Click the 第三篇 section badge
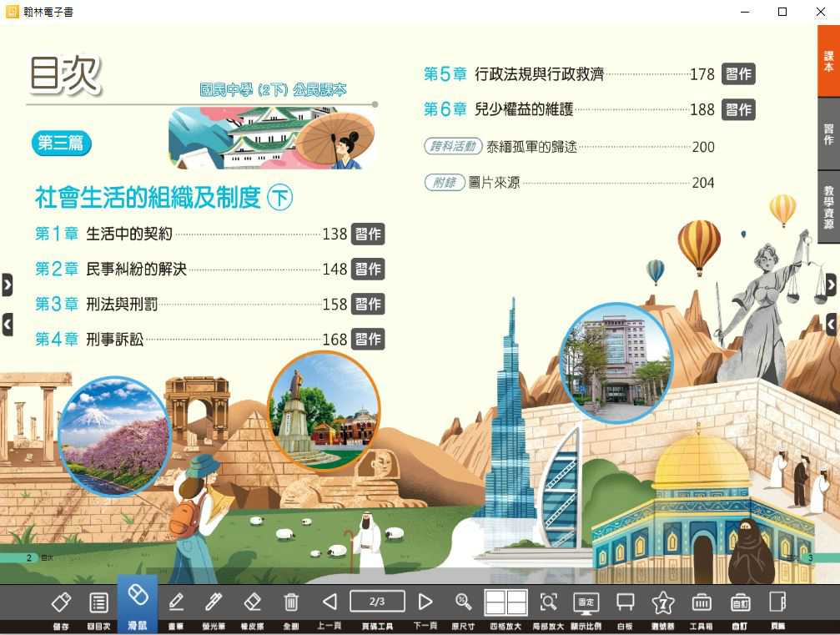Image resolution: width=840 pixels, height=635 pixels. 61,143
